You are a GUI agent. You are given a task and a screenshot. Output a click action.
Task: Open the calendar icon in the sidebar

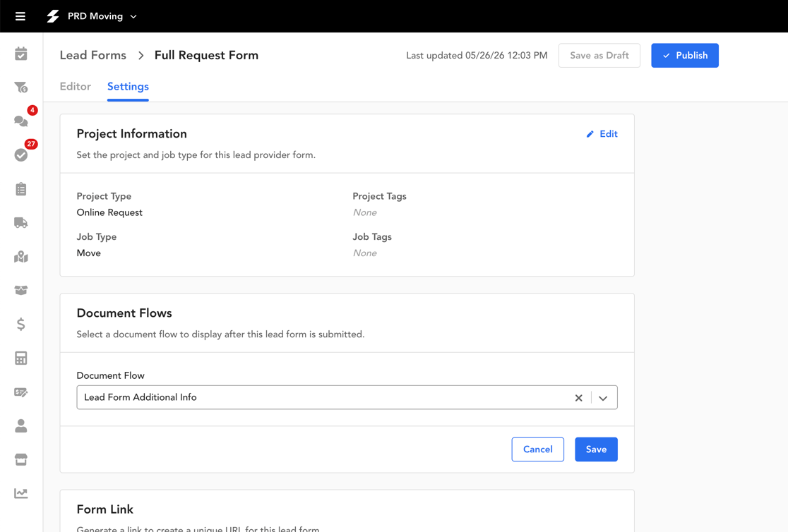[x=20, y=54]
